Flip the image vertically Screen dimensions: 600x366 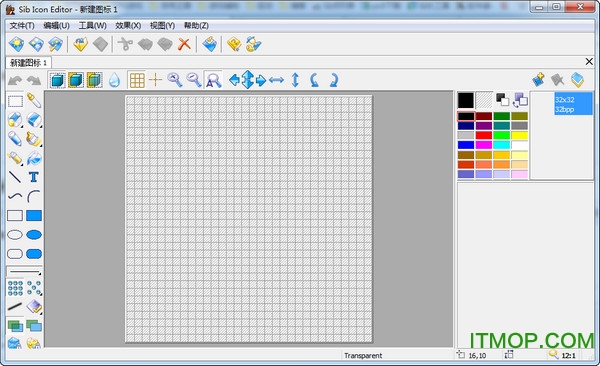pos(295,80)
